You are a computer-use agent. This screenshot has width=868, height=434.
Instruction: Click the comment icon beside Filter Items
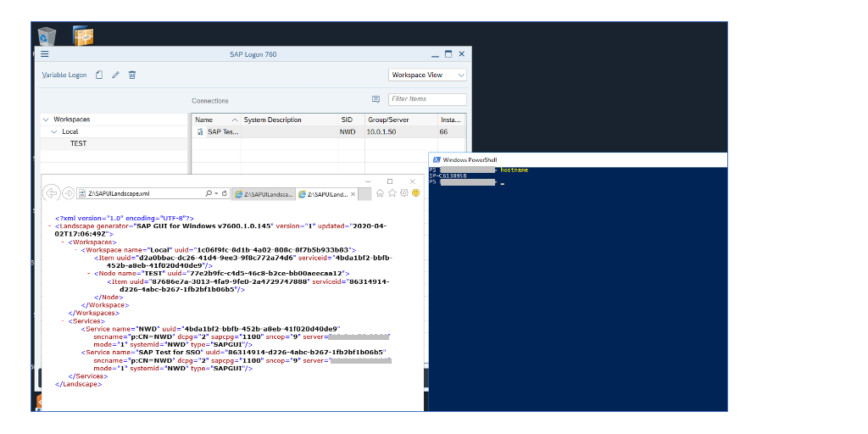click(376, 99)
